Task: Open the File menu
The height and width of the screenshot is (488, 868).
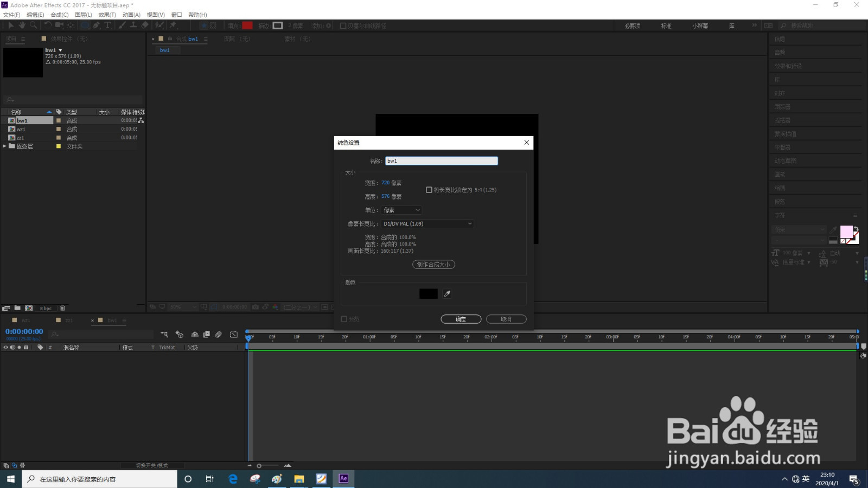Action: click(x=11, y=15)
